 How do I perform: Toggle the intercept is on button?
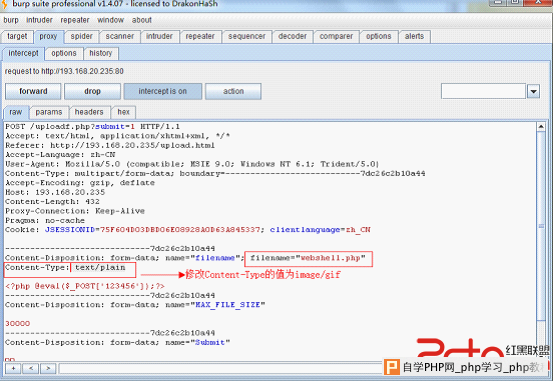click(x=163, y=91)
